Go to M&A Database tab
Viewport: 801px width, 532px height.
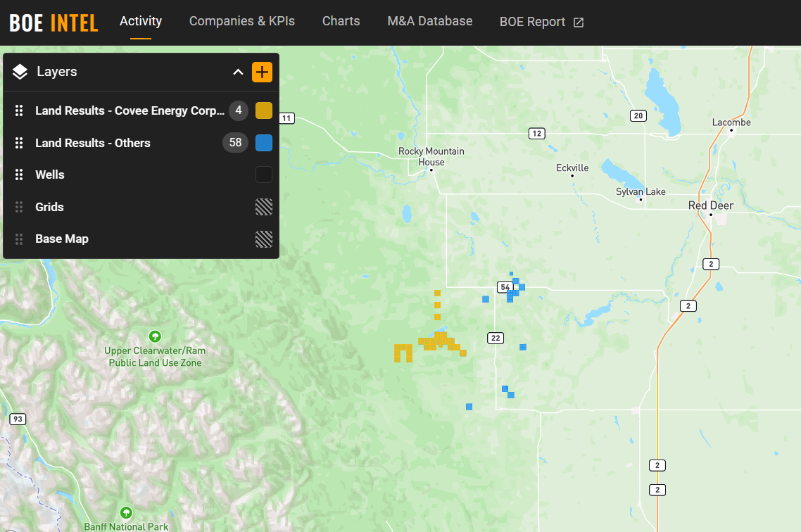coord(429,21)
